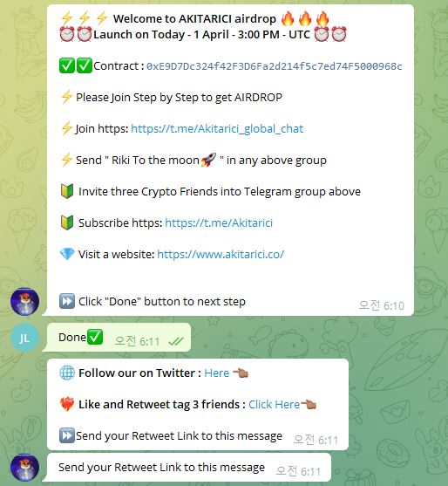448x486 pixels.
Task: Click the bot avatar beside the last message
Action: click(24, 468)
